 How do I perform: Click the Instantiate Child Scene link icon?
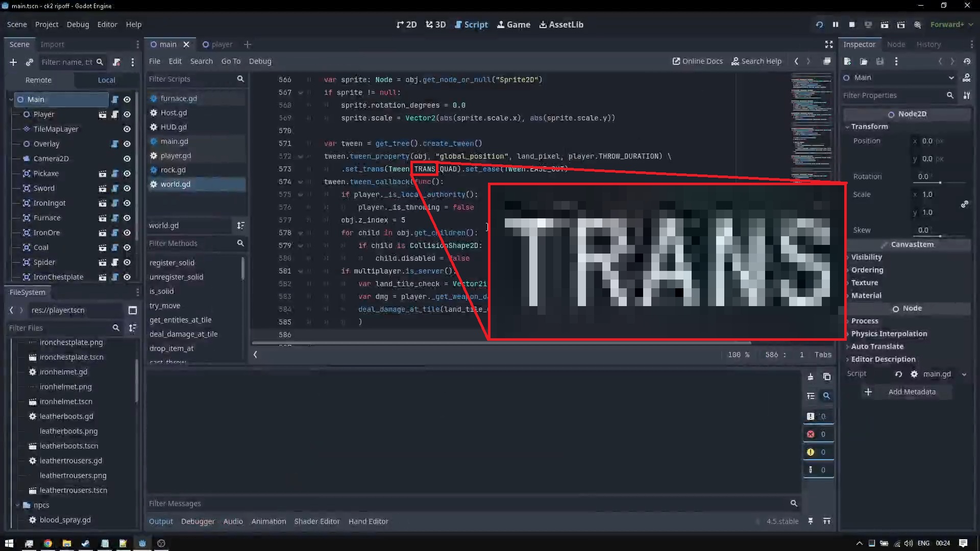pyautogui.click(x=30, y=62)
